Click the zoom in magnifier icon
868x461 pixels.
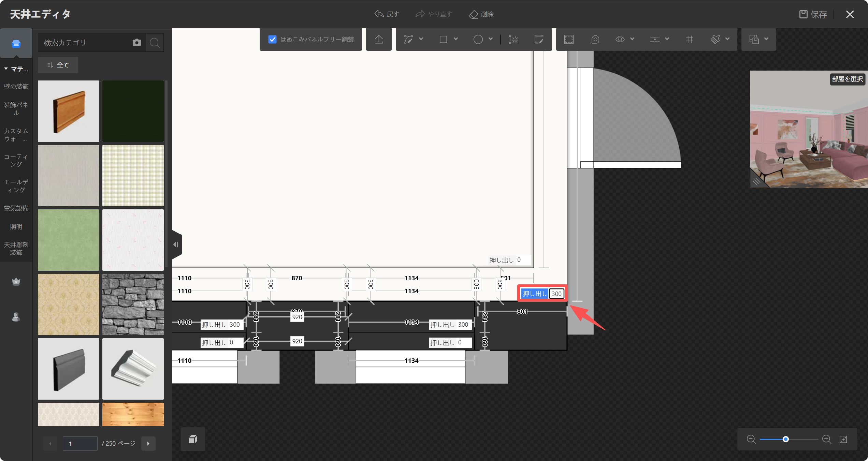click(x=827, y=439)
